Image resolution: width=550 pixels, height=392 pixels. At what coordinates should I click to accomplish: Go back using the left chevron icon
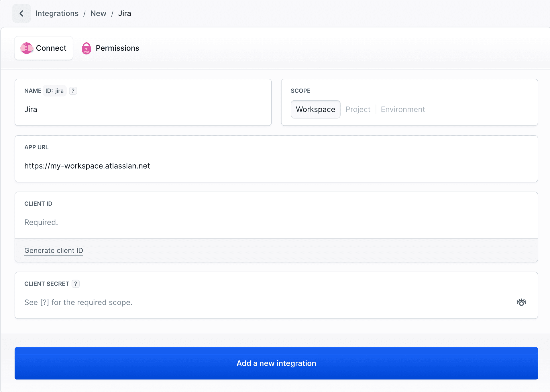(x=21, y=13)
